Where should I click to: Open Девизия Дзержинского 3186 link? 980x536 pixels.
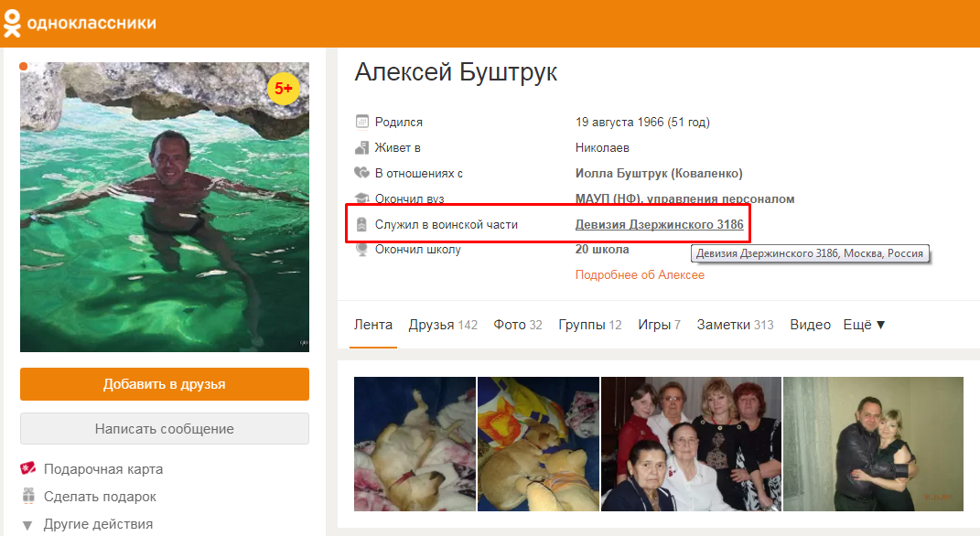point(660,224)
